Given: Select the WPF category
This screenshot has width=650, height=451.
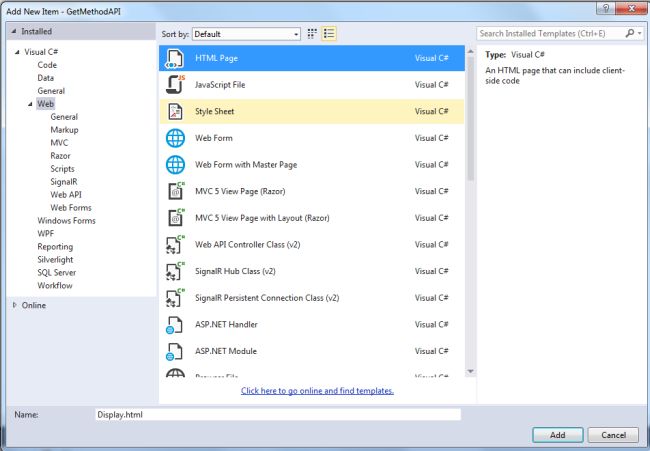Looking at the screenshot, I should pos(46,233).
